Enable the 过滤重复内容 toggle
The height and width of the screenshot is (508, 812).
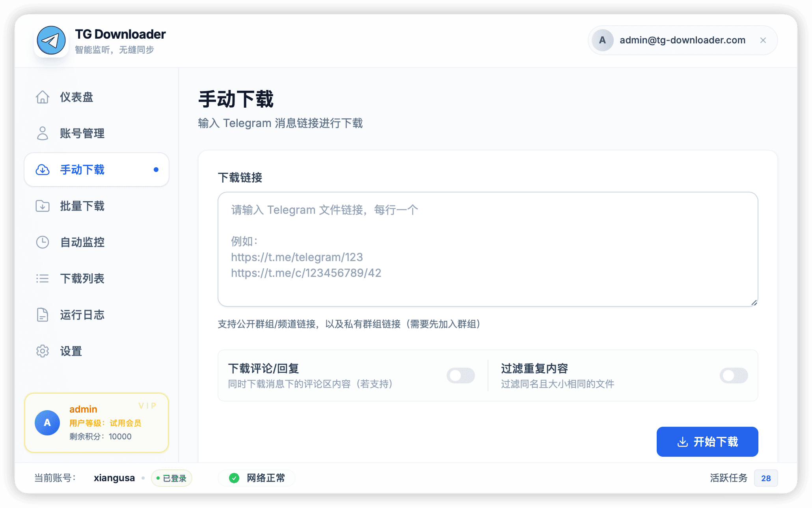tap(734, 375)
